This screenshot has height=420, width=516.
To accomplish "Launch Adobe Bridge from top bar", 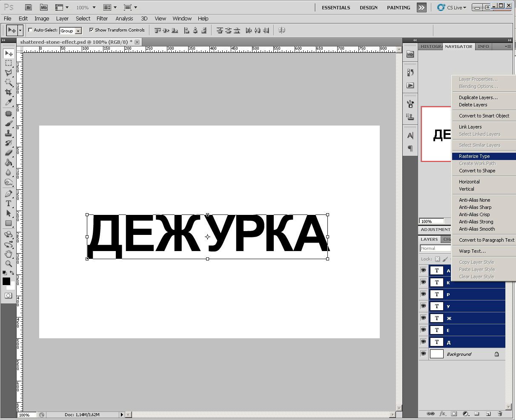I will pos(29,7).
